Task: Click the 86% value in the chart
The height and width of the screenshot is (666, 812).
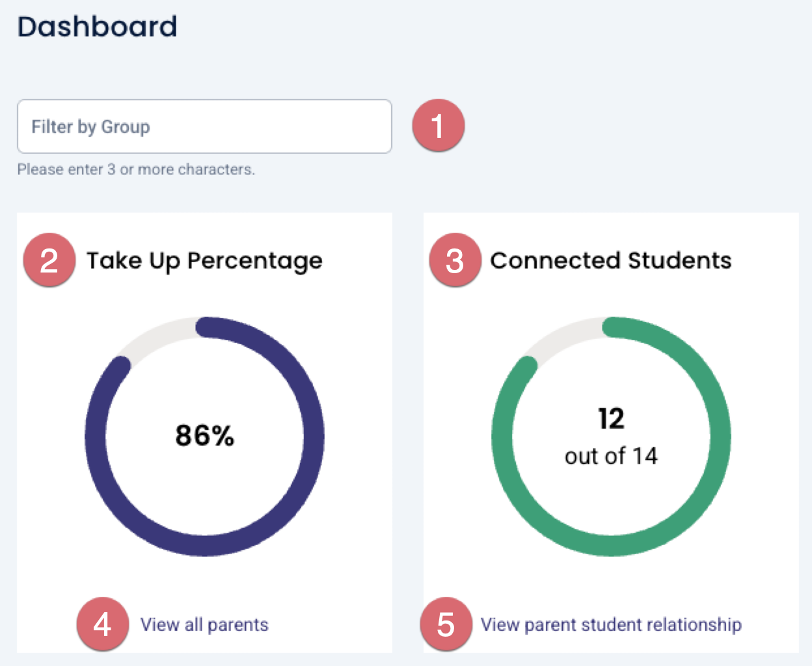Action: [x=204, y=436]
